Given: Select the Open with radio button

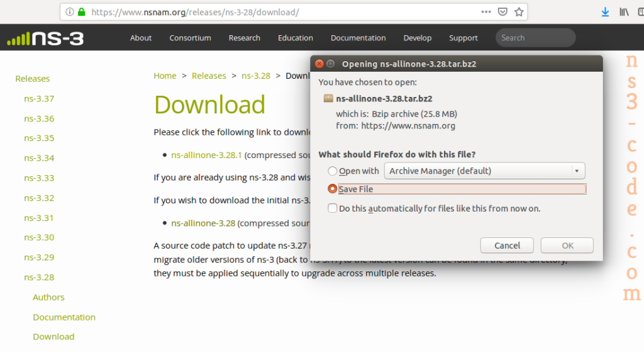Looking at the screenshot, I should pyautogui.click(x=332, y=171).
